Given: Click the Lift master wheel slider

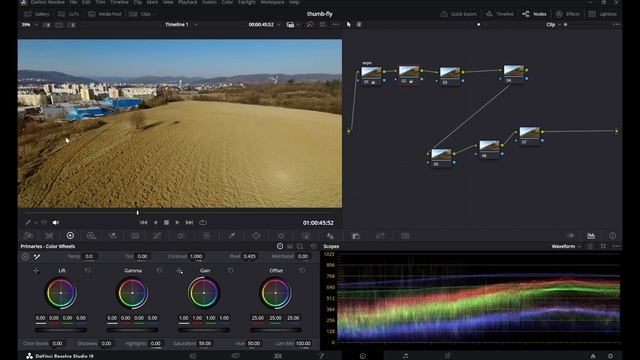Looking at the screenshot, I should point(61,330).
